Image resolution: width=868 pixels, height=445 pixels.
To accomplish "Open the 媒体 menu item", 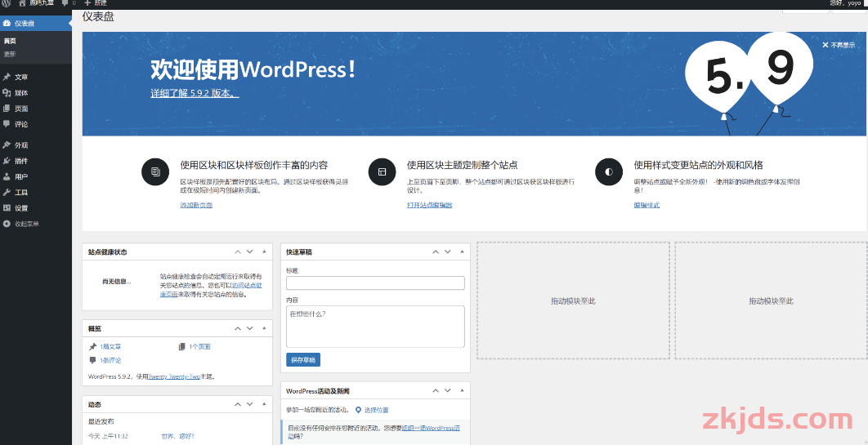I will pos(36,93).
